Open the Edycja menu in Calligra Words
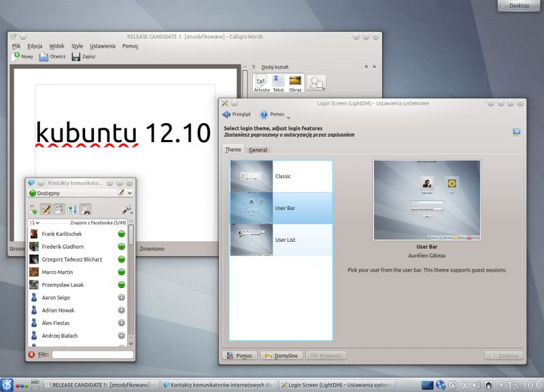This screenshot has width=544, height=392. pyautogui.click(x=35, y=46)
